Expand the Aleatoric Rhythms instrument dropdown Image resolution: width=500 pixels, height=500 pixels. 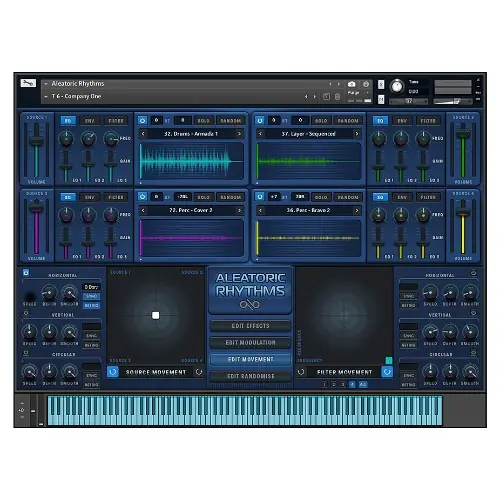(x=46, y=84)
